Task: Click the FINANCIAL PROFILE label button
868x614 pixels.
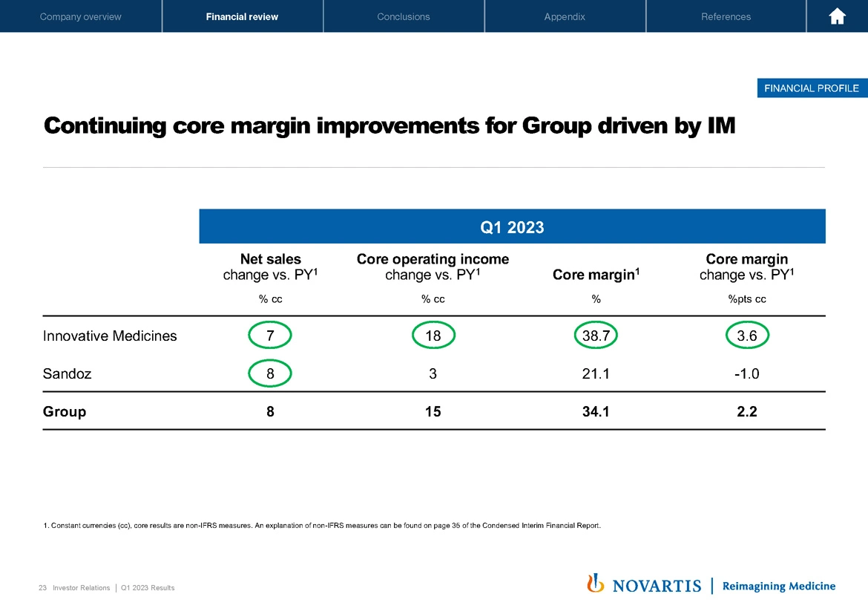Action: (x=810, y=88)
